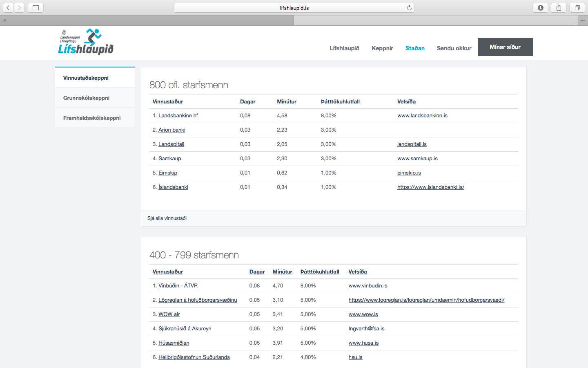Visit www.vinbudin.is website link

(368, 286)
